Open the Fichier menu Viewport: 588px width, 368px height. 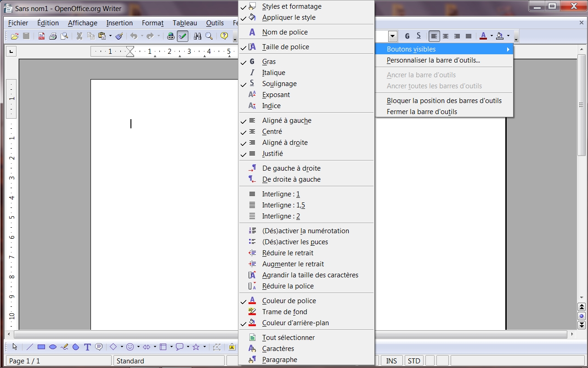point(18,23)
